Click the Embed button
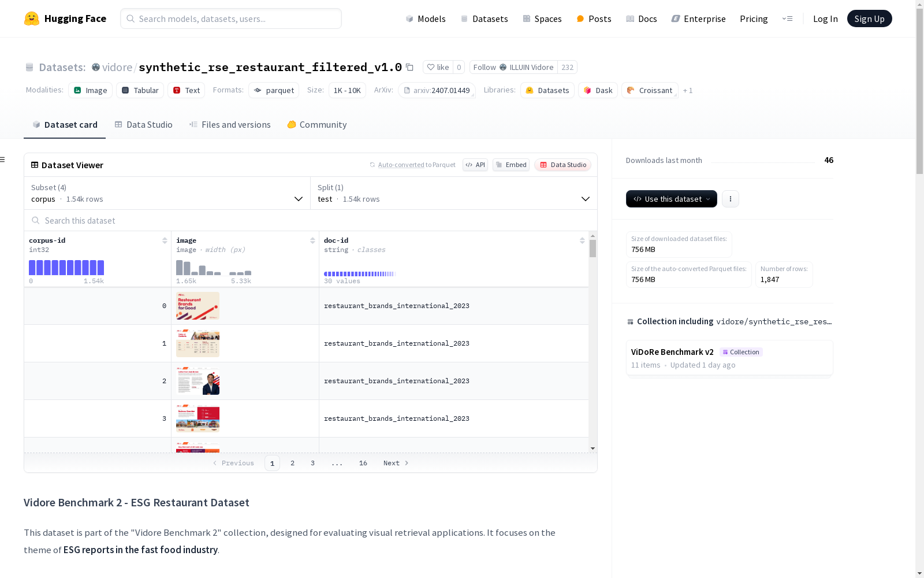This screenshot has height=578, width=924. coord(511,165)
